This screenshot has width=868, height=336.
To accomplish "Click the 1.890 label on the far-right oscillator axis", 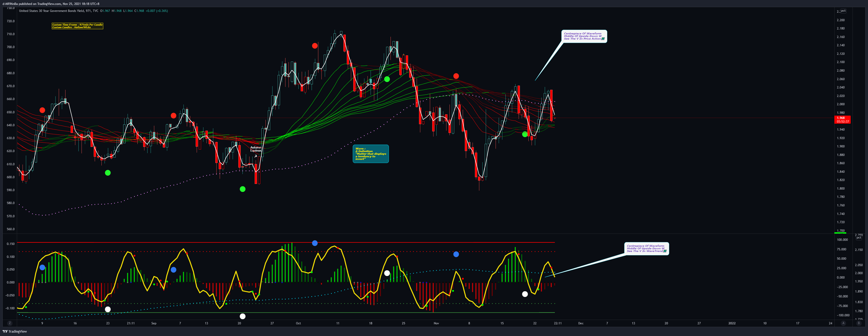I will [x=859, y=291].
